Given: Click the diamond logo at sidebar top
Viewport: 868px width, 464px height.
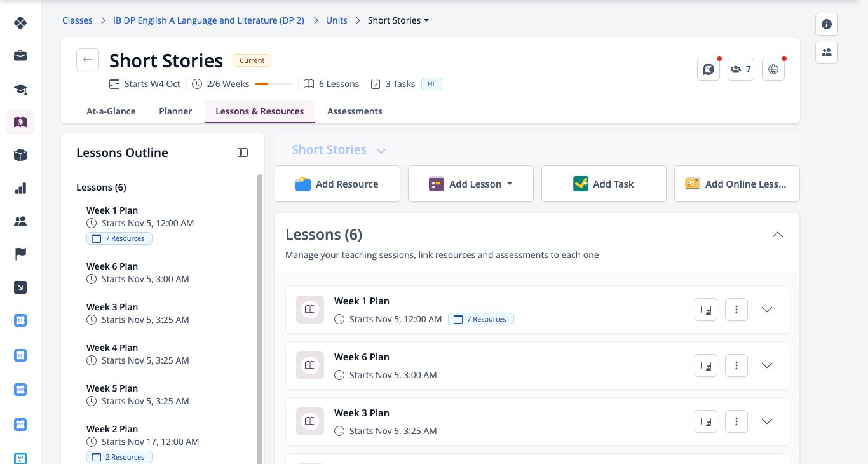Looking at the screenshot, I should [x=20, y=24].
